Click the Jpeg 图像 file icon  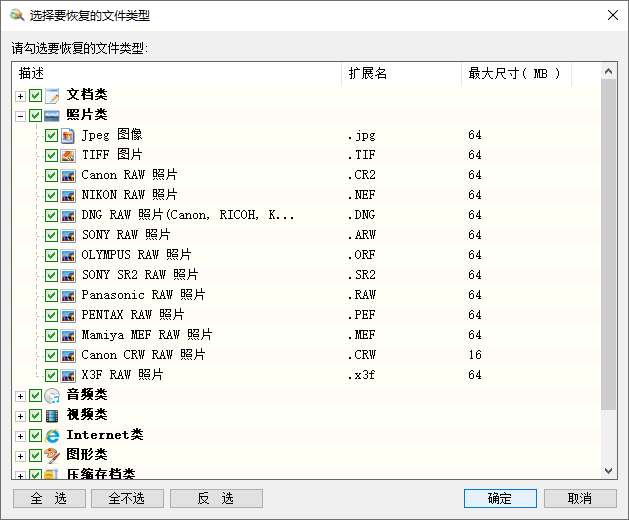coord(68,136)
